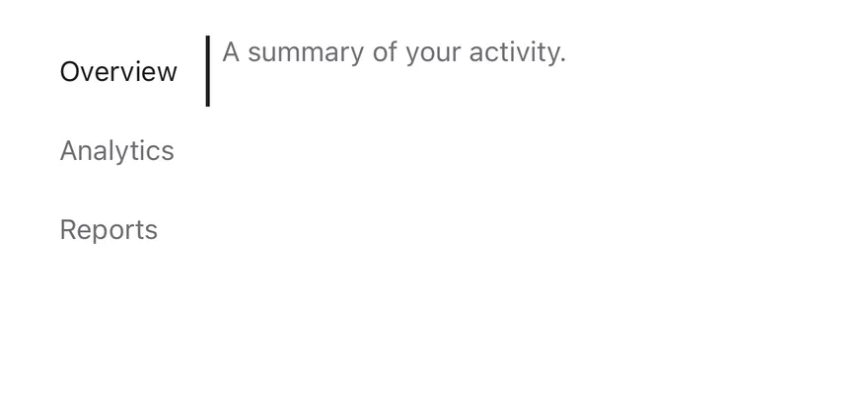Go to the Reports section
868x395 pixels.
point(108,229)
